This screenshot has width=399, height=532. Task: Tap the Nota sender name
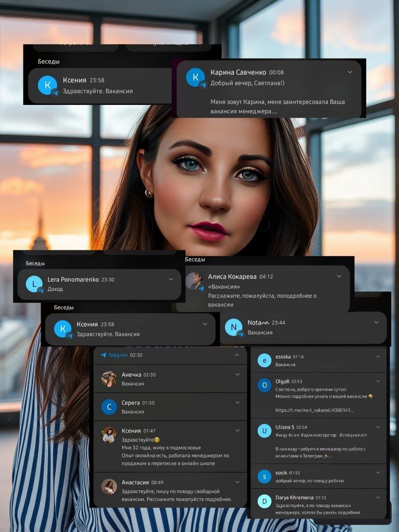click(258, 322)
